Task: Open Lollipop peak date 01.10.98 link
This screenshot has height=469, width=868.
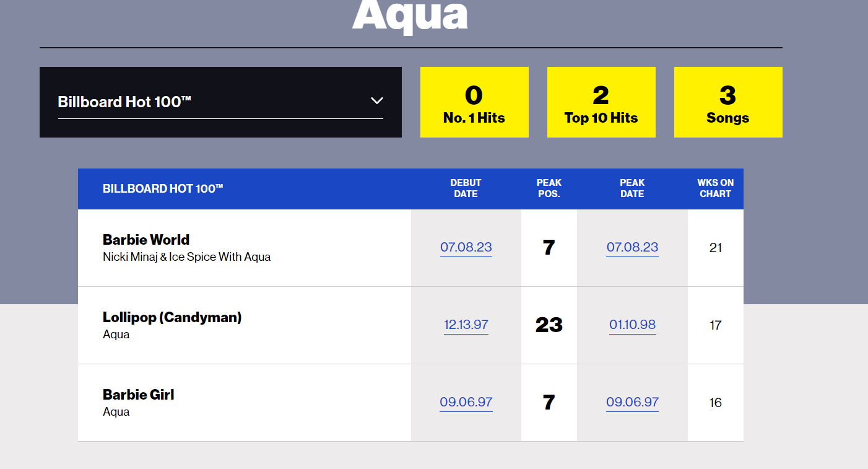Action: 632,325
